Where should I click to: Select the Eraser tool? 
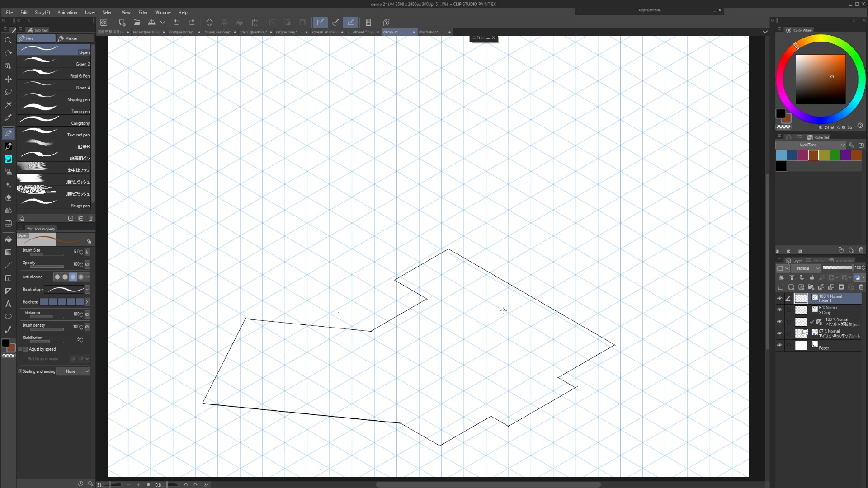[8, 198]
